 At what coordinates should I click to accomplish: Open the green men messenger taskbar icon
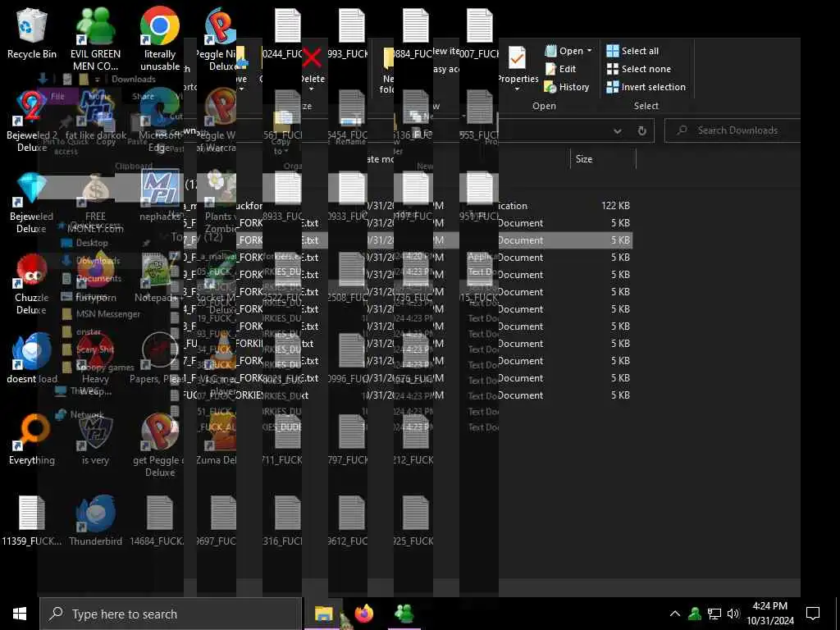404,614
